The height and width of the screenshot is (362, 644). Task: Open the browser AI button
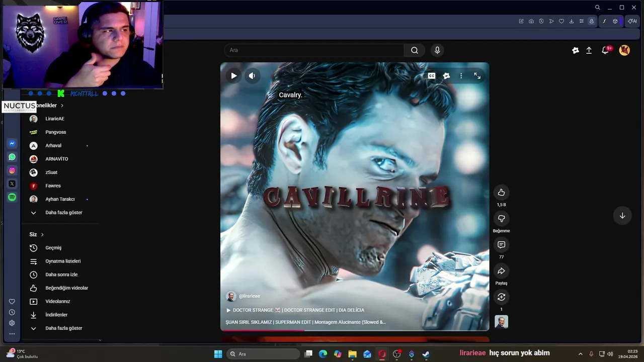[x=632, y=21]
